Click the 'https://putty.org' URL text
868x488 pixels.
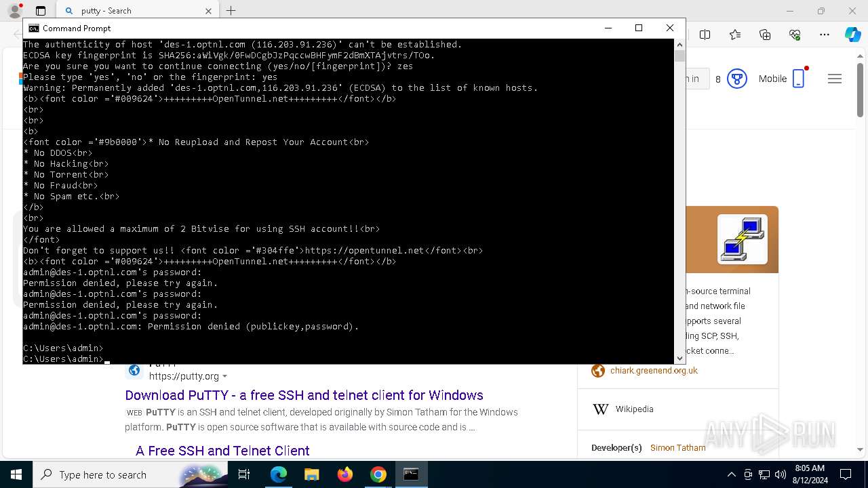coord(184,376)
